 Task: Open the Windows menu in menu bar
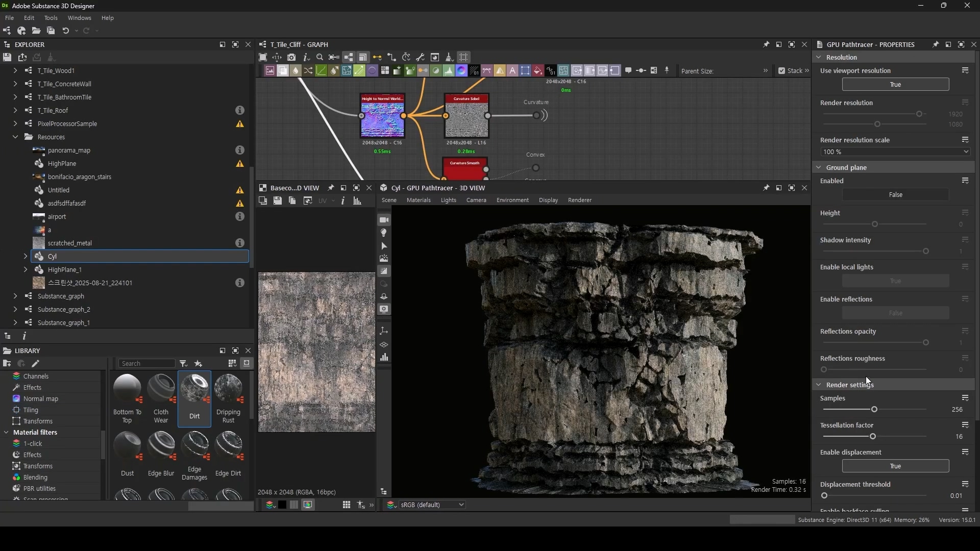(x=79, y=18)
